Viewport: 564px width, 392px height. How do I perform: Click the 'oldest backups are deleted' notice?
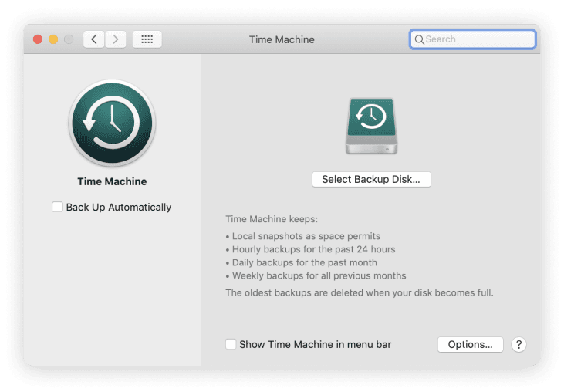pyautogui.click(x=359, y=292)
